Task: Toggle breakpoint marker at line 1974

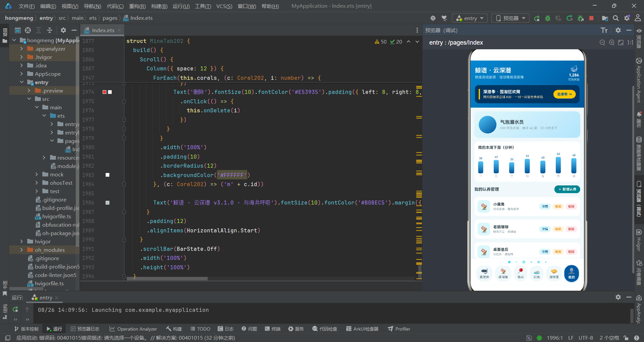Action: click(105, 92)
